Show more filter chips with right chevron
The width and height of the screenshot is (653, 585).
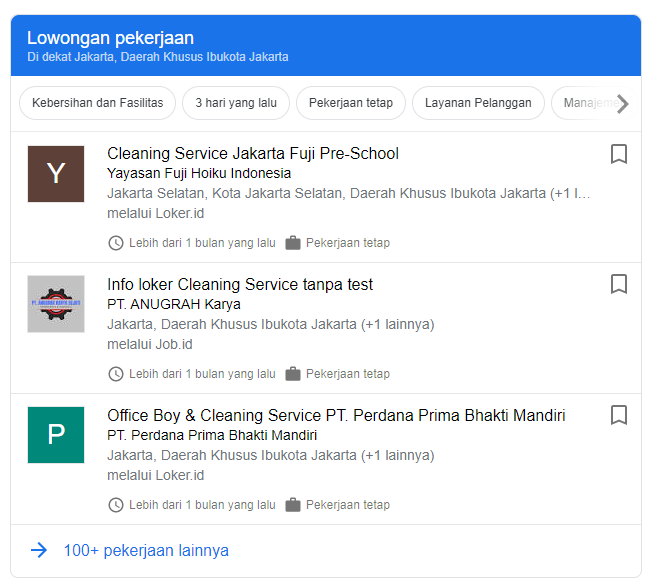(622, 103)
